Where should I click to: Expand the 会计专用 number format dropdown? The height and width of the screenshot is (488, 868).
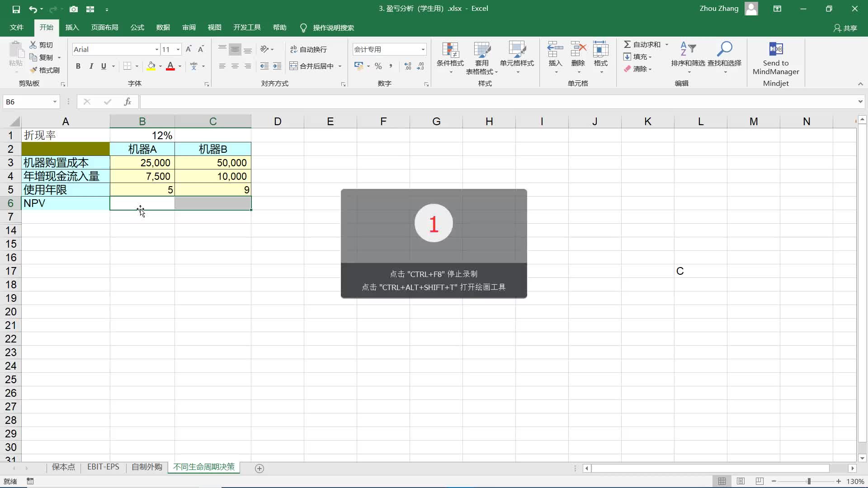tap(423, 49)
